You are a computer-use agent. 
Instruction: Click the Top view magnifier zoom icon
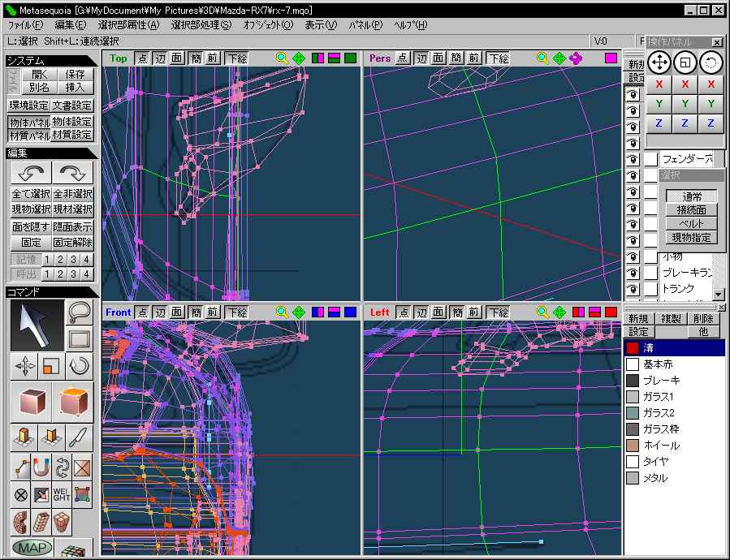click(282, 58)
